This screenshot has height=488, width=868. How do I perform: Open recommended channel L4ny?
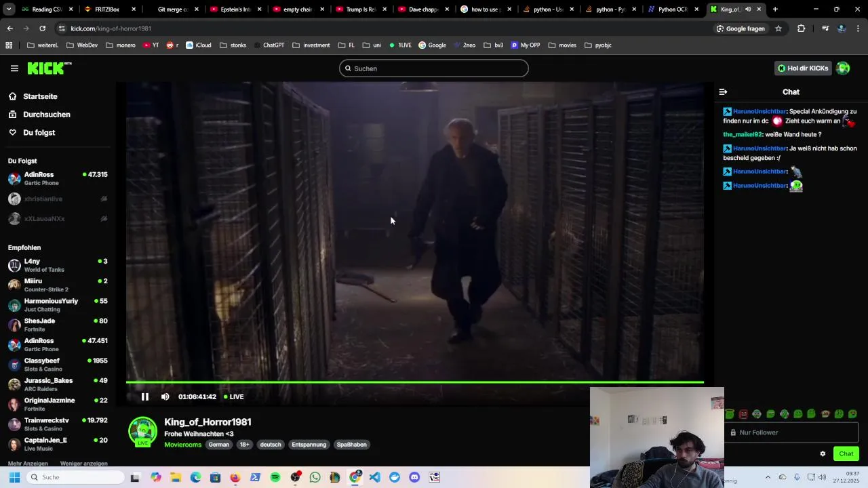[x=58, y=265]
